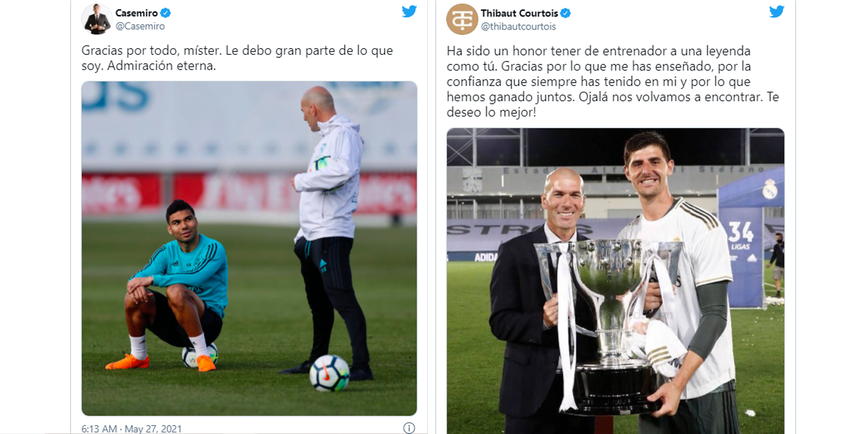The width and height of the screenshot is (868, 434).
Task: Open Casemiro's 'Gracias por todo, míster' tweet text
Action: [237, 58]
